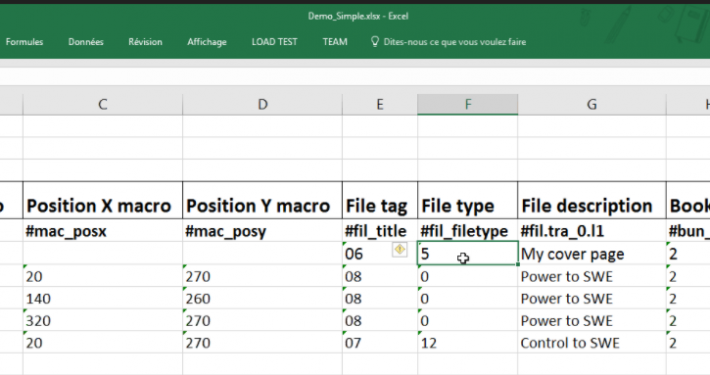Select column C header
Screen dimensions: 710x375
103,105
